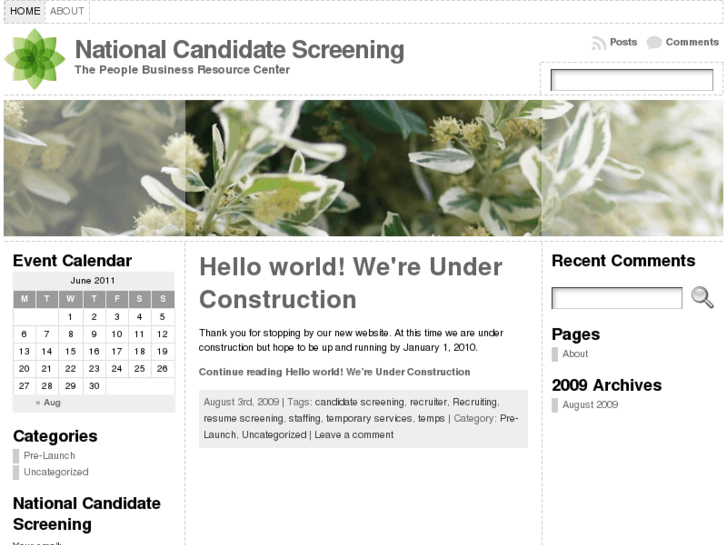Click calendar date 1
Image resolution: width=727 pixels, height=545 pixels.
(70, 317)
